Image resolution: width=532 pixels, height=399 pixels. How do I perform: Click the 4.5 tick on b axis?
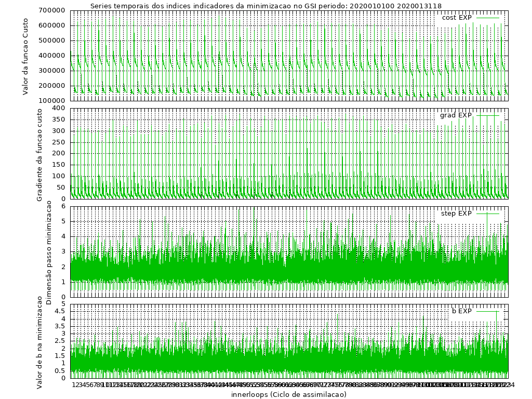click(60, 311)
